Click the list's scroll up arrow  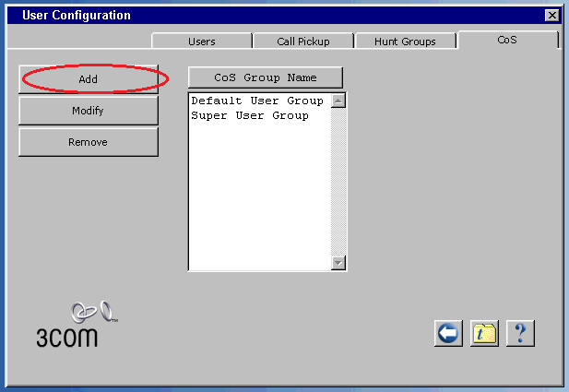click(x=338, y=101)
